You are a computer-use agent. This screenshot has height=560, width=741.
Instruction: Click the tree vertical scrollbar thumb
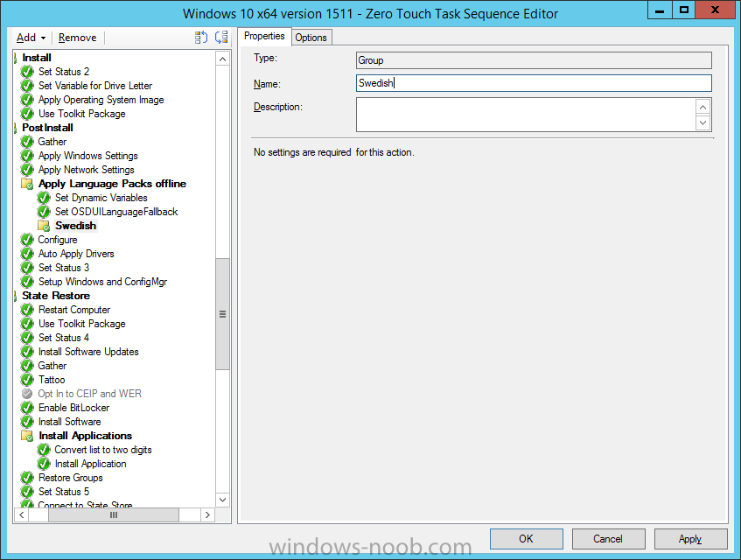[x=222, y=314]
